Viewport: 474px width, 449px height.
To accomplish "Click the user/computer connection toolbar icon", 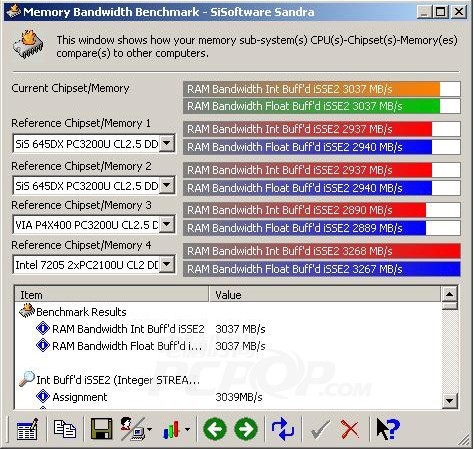I will 132,429.
